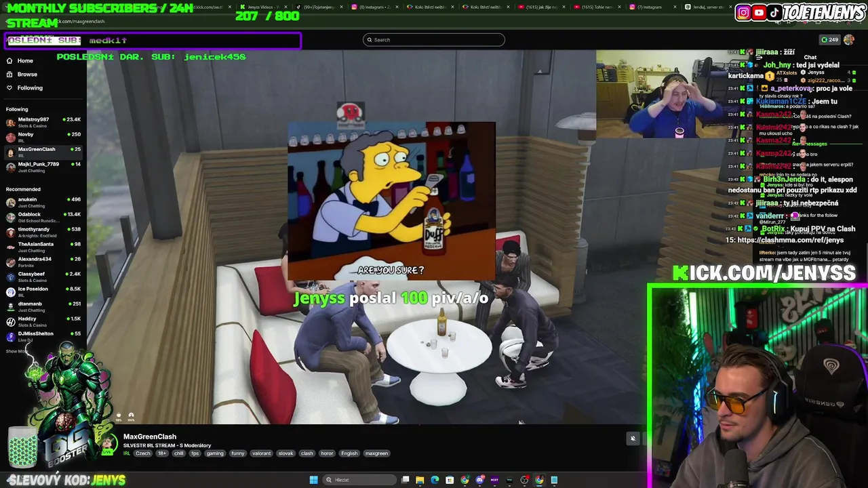Expand Show More under Recommended
868x488 pixels.
click(x=16, y=351)
